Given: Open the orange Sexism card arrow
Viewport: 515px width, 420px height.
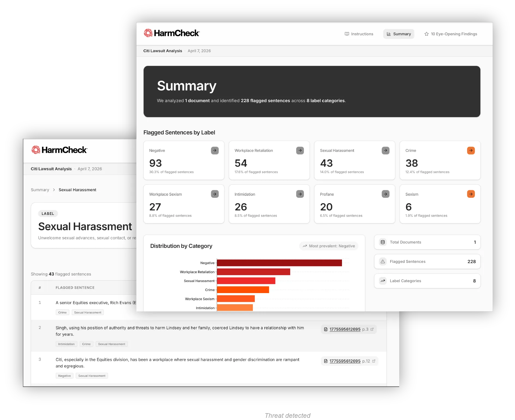Looking at the screenshot, I should pos(471,194).
